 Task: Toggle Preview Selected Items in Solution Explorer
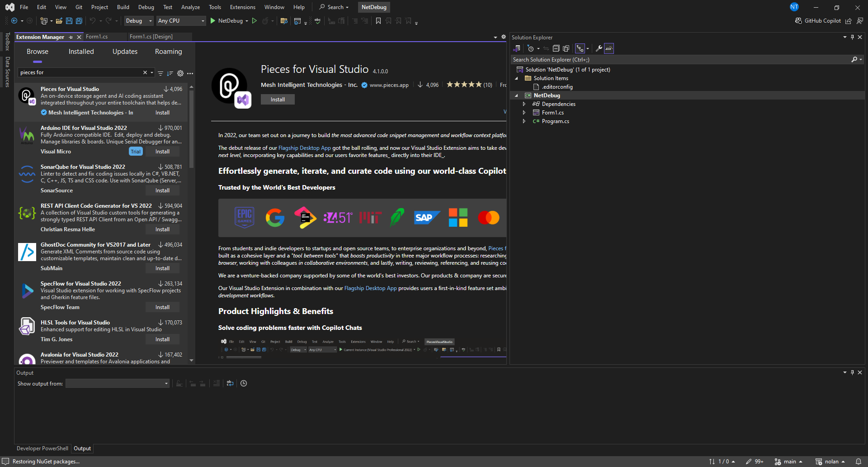click(x=609, y=48)
